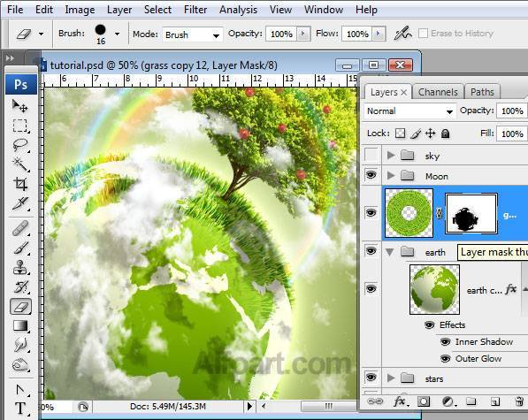The width and height of the screenshot is (528, 420).
Task: Select the Magic Wand tool
Action: (19, 164)
